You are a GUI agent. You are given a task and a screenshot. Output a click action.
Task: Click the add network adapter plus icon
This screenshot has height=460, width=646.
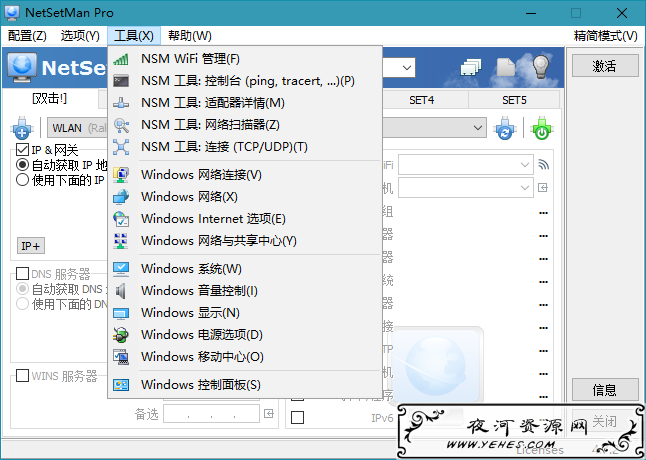click(22, 128)
